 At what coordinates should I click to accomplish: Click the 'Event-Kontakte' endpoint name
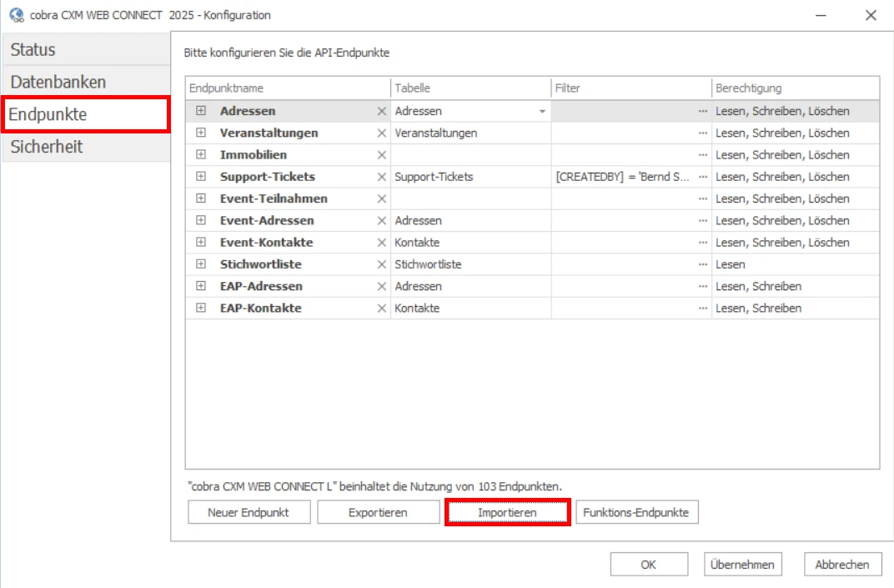266,243
